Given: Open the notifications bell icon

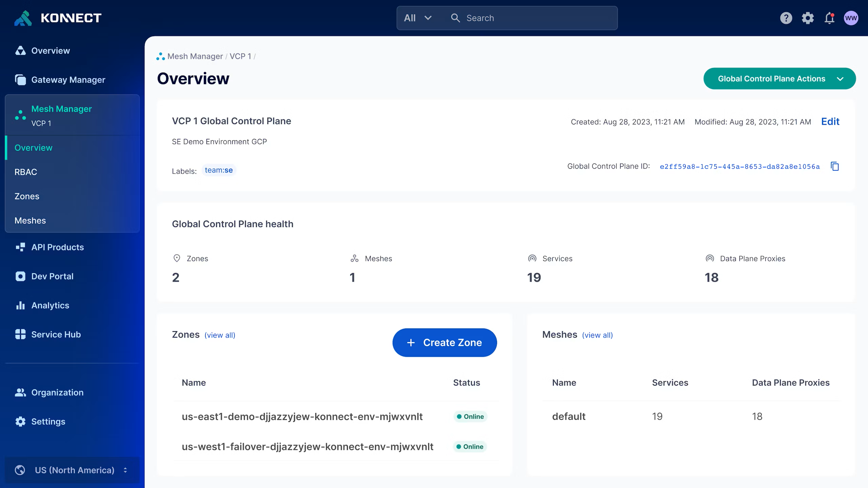Looking at the screenshot, I should point(829,18).
